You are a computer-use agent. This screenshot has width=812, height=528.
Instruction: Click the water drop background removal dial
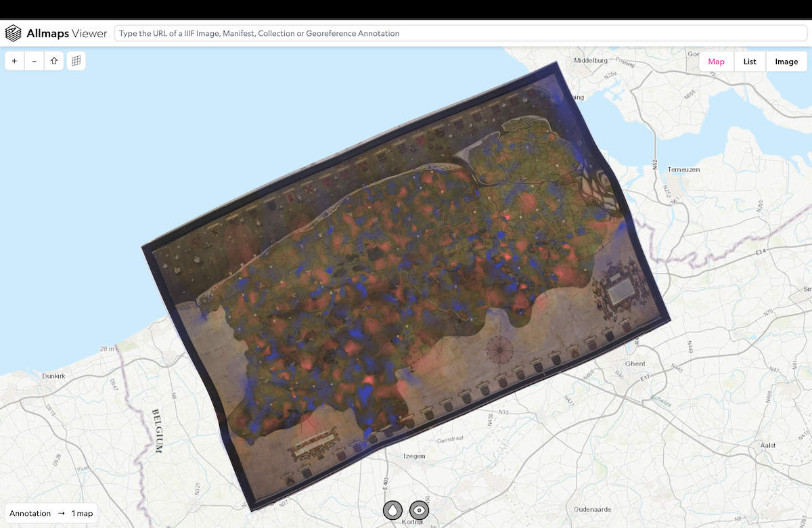coord(392,510)
